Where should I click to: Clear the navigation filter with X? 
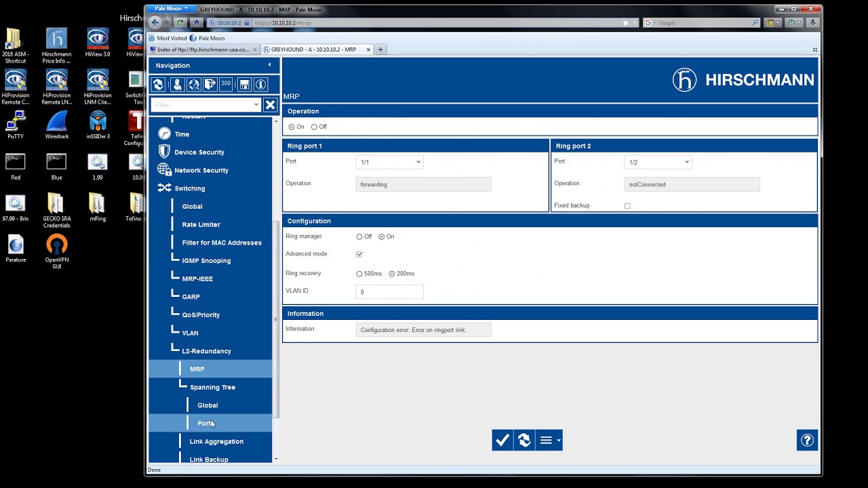(270, 105)
